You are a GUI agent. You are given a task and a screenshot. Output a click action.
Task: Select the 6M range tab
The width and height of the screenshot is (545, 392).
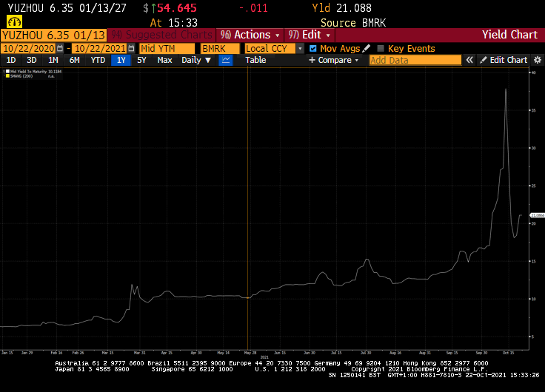[x=74, y=60]
